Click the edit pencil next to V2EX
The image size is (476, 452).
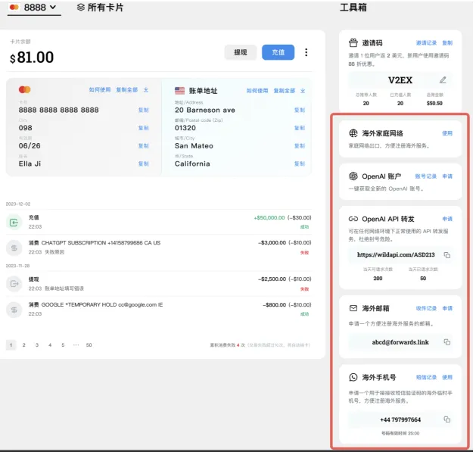(443, 79)
